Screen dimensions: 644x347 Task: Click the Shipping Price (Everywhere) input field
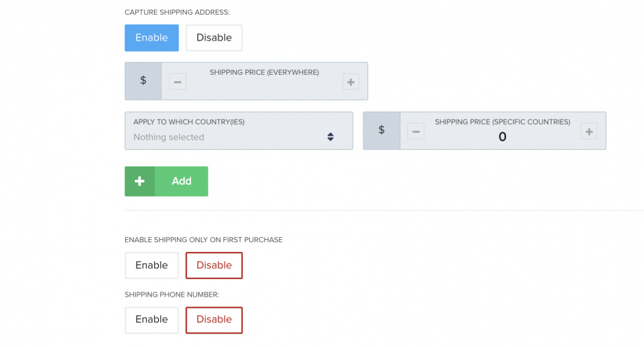point(264,87)
